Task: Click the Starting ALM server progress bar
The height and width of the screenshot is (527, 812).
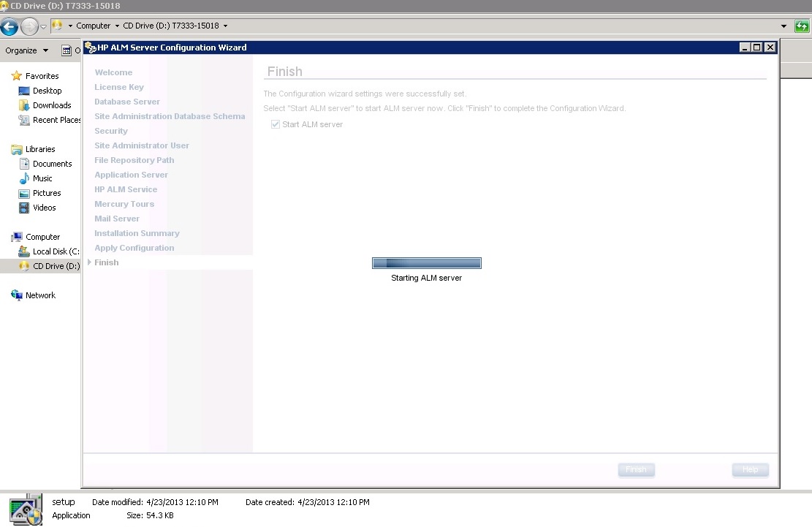Action: pos(427,263)
